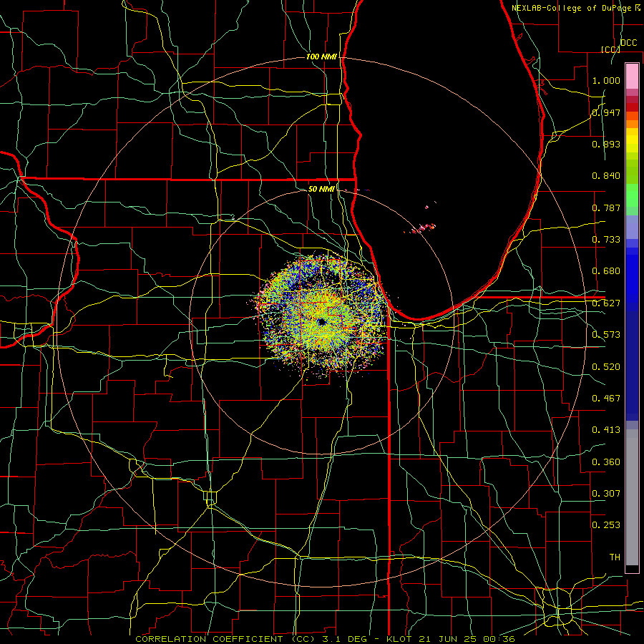This screenshot has width=644, height=644.
Task: Pick the bright green color band in the scale
Action: point(632,195)
